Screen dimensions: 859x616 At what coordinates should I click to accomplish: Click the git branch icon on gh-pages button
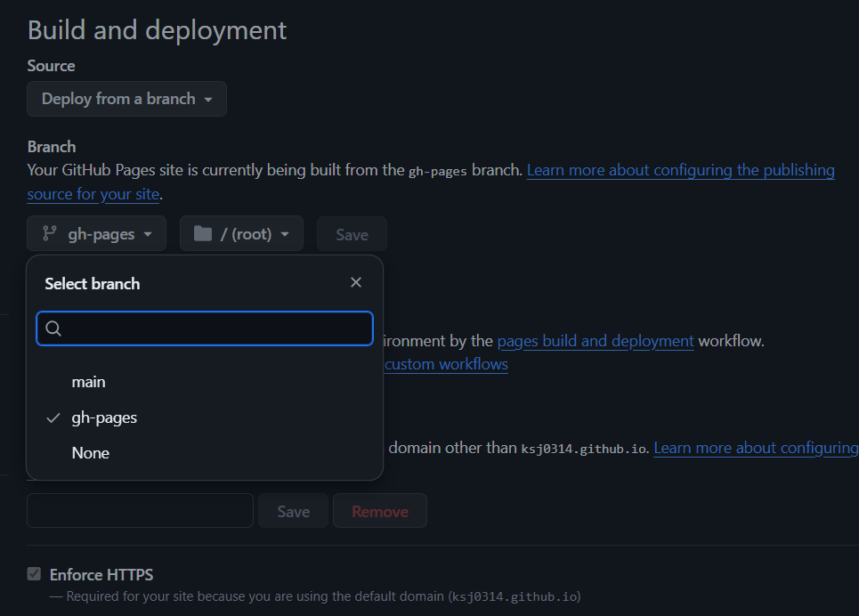tap(49, 234)
